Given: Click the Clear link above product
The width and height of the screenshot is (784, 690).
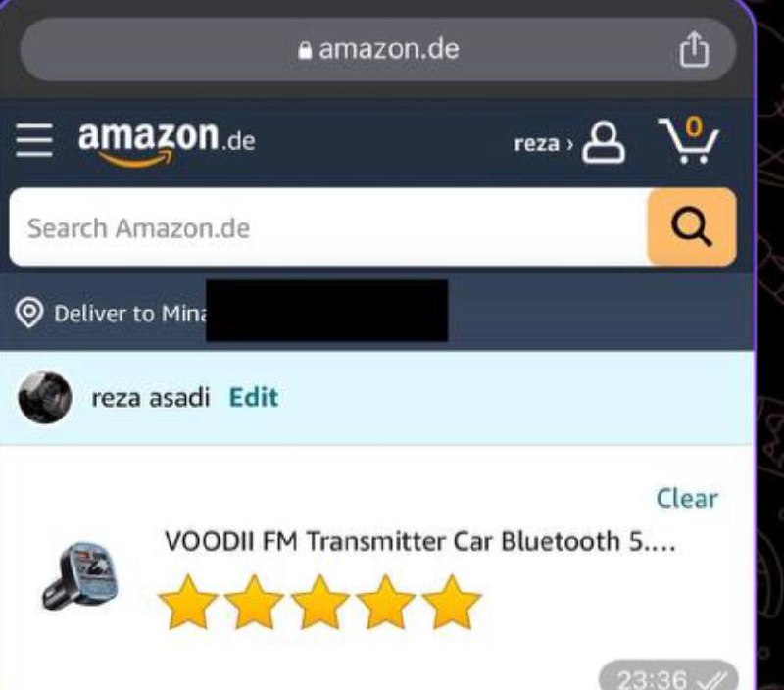Looking at the screenshot, I should pos(687,498).
